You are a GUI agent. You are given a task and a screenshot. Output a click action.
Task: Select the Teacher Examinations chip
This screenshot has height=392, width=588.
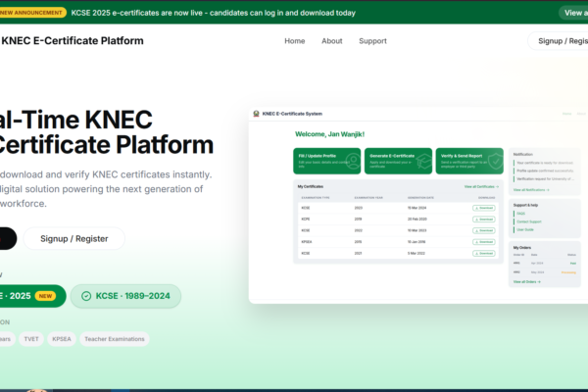pos(115,339)
